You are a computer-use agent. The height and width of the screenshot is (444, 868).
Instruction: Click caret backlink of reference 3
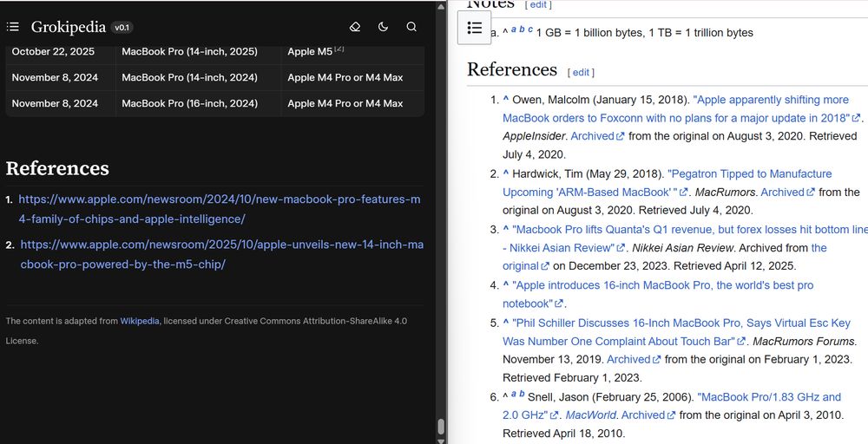505,229
